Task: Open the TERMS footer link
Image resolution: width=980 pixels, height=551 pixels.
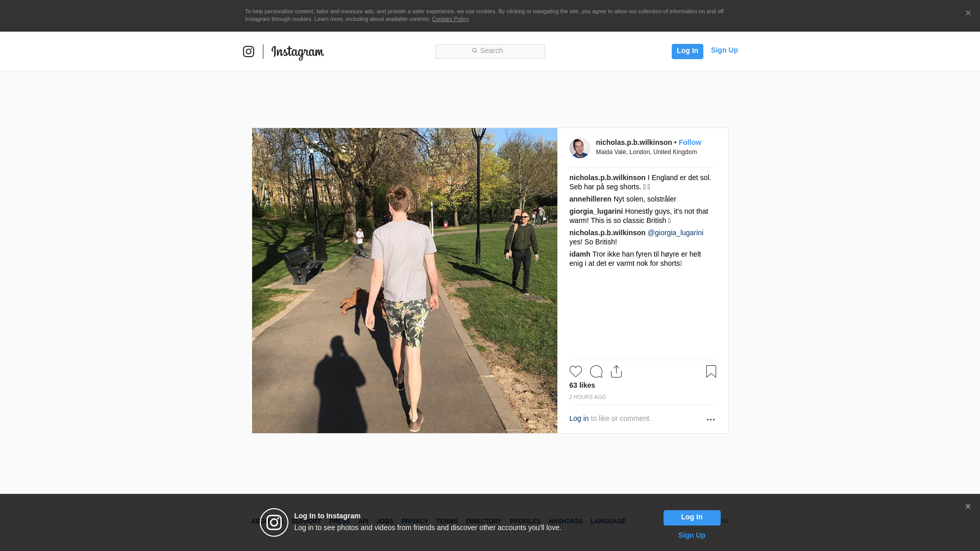Action: click(447, 521)
